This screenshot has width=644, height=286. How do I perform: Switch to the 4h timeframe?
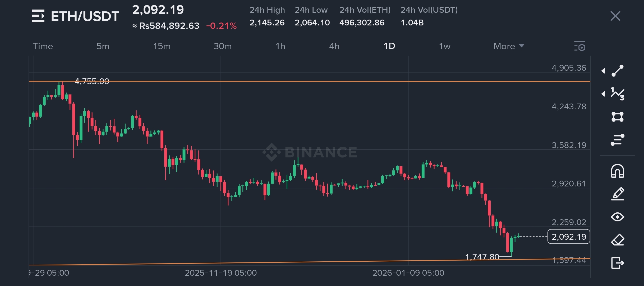click(x=334, y=46)
